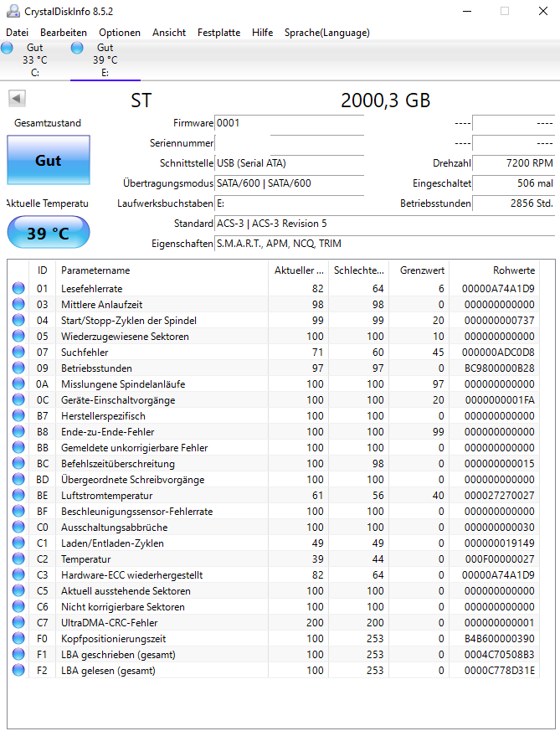560x731 pixels.
Task: Select the Kopfpositionierungszeit parameter name
Action: [113, 639]
